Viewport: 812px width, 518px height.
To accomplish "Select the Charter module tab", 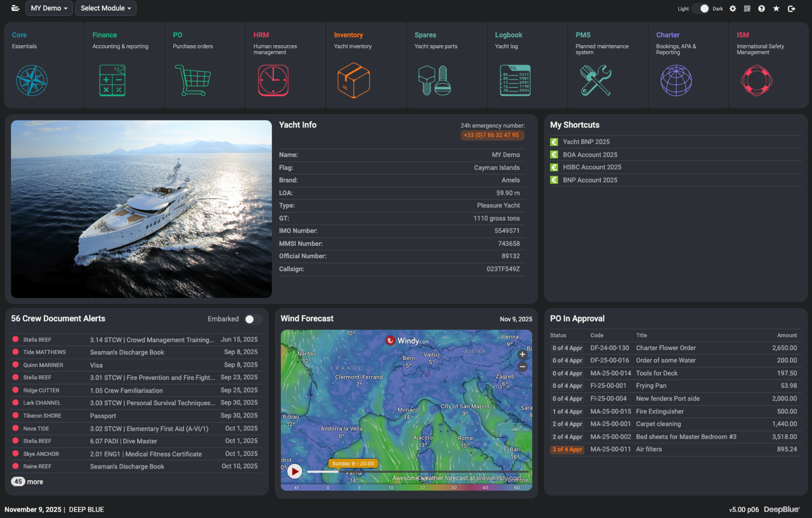I will 667,35.
